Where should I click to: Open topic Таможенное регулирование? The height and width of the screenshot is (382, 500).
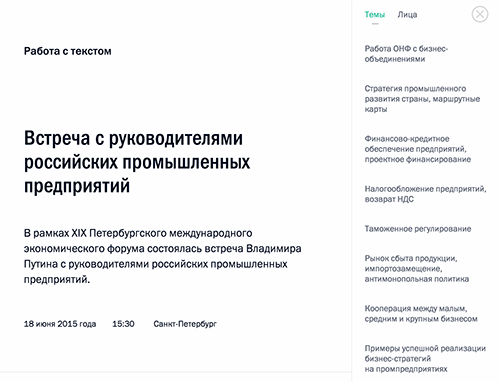pos(418,229)
